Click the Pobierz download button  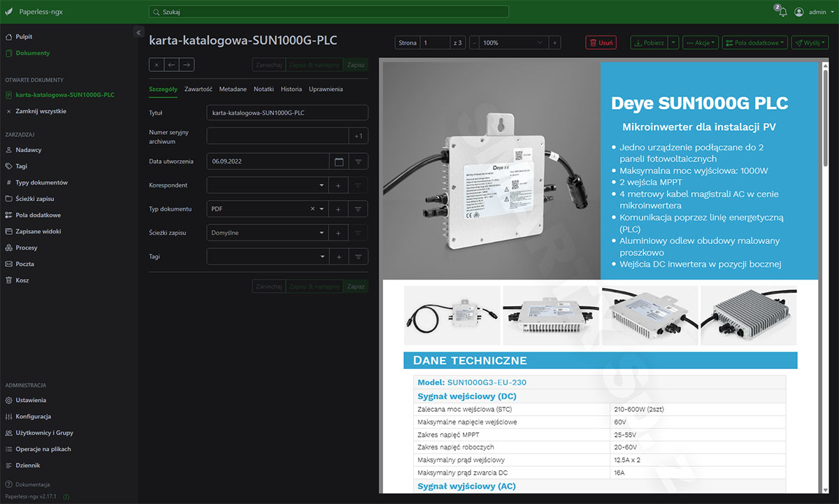[x=648, y=43]
